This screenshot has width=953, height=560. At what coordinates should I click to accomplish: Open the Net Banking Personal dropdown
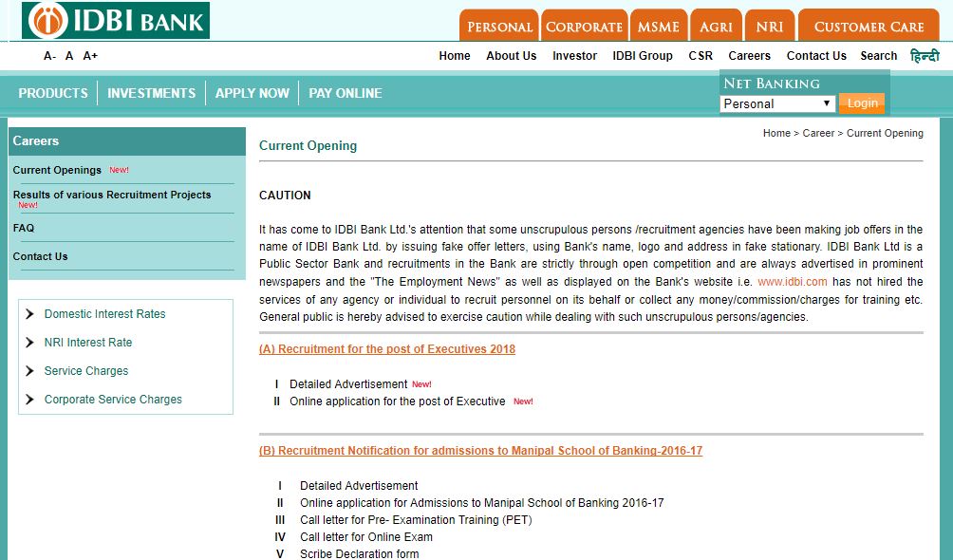[776, 103]
